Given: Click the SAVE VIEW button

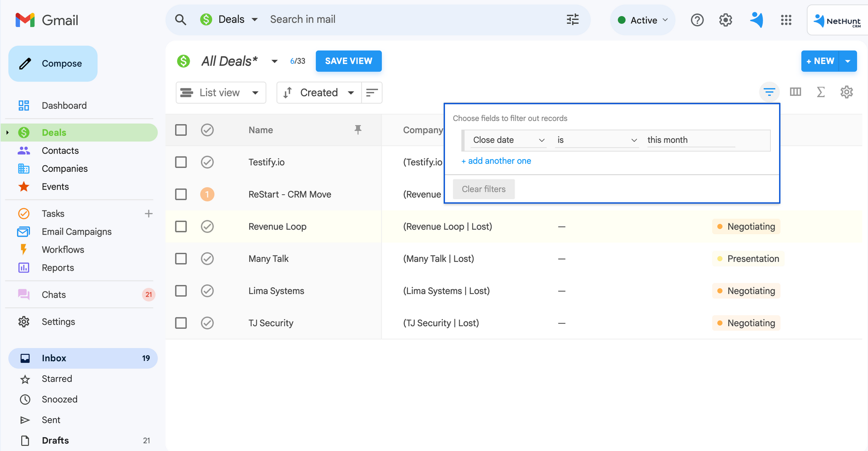Looking at the screenshot, I should pyautogui.click(x=349, y=61).
